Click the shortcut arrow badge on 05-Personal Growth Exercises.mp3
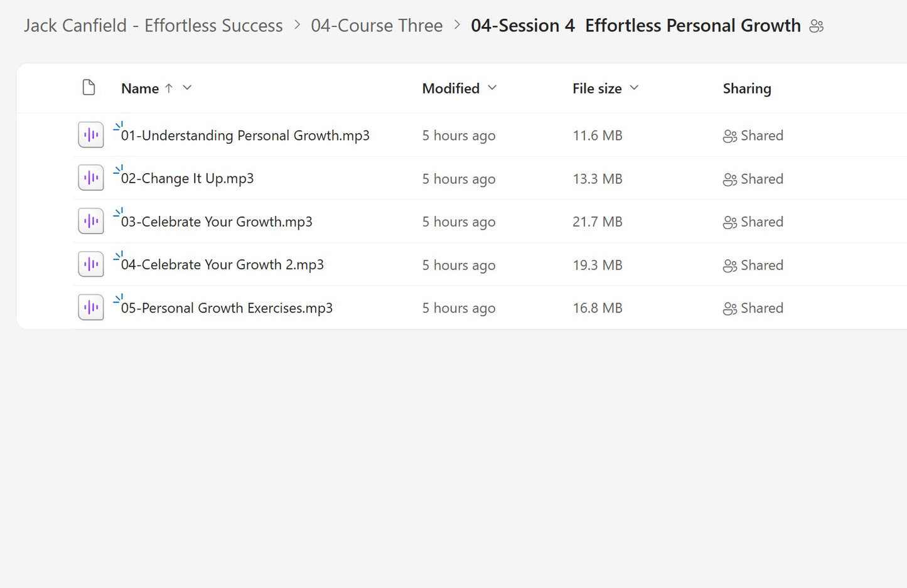The image size is (907, 588). click(117, 299)
